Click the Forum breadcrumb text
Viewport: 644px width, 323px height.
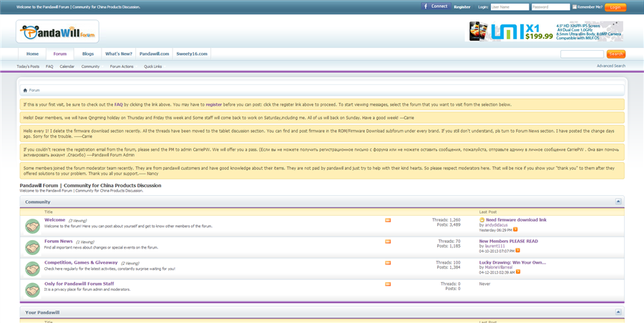[x=34, y=90]
